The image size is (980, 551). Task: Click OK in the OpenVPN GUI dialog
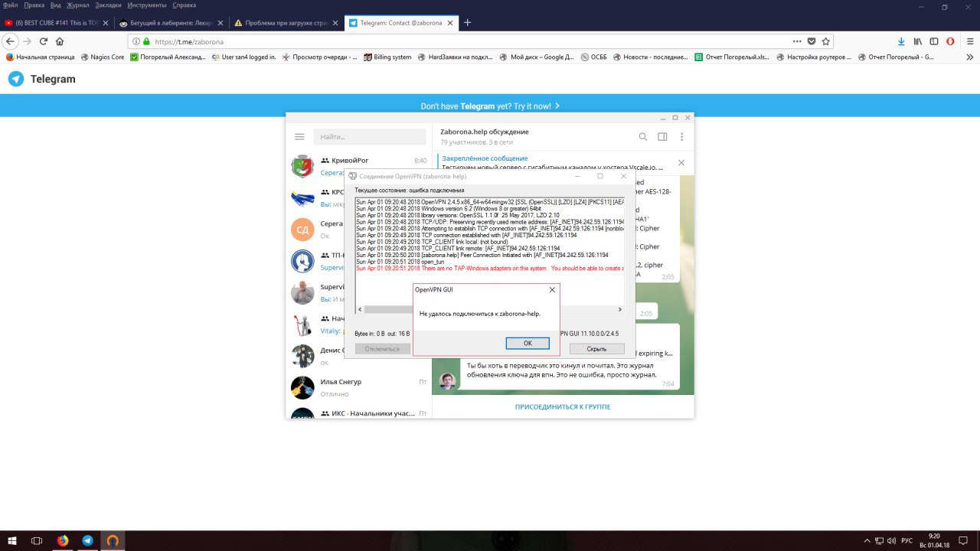pos(528,343)
